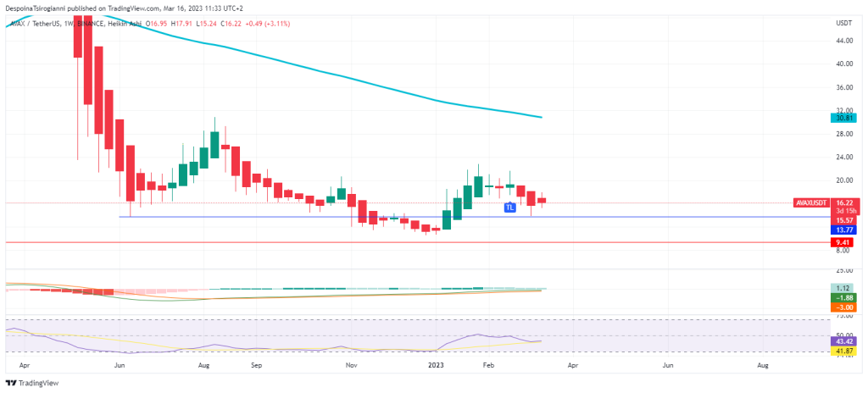This screenshot has width=868, height=393.
Task: Click the green -1.88 MACD value label
Action: (x=843, y=298)
